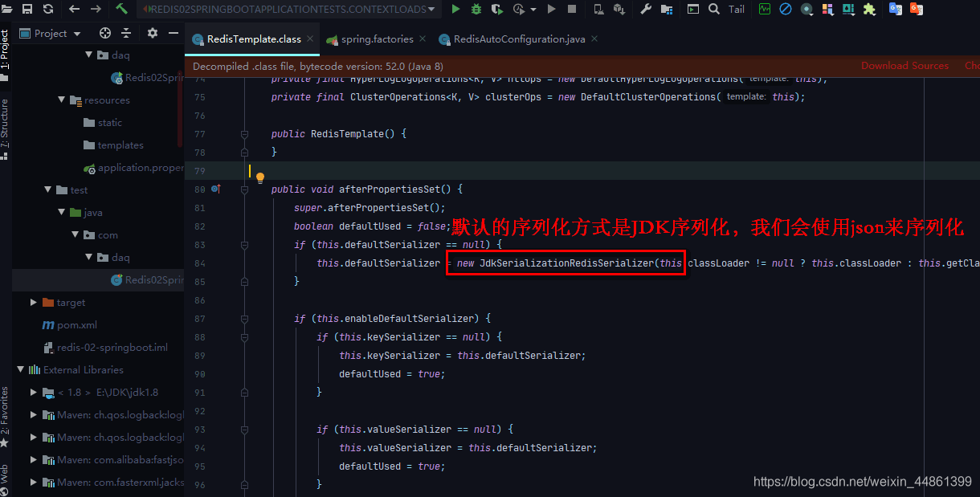Image resolution: width=980 pixels, height=497 pixels.
Task: Click the yellow intention lightbulb icon
Action: point(260,177)
